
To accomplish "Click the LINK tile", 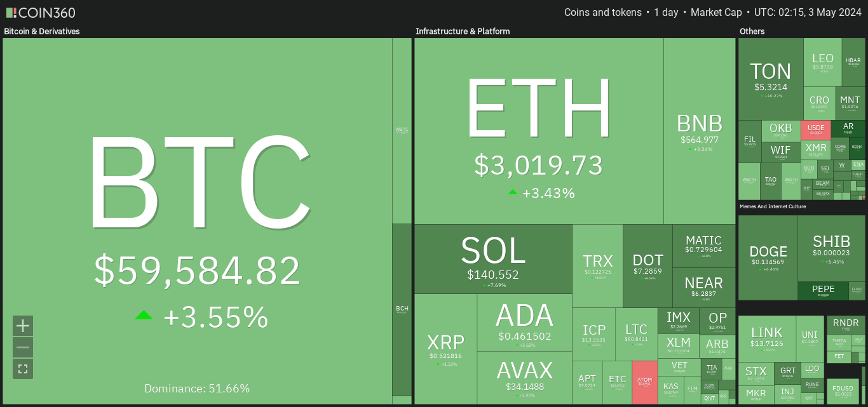I will click(767, 339).
